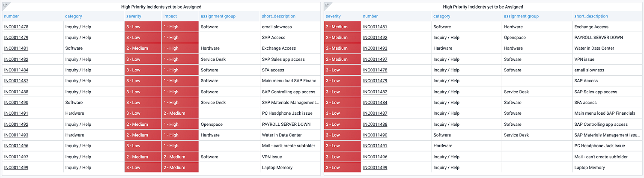The width and height of the screenshot is (644, 178).
Task: Click the number header in the left table
Action: (x=12, y=16)
